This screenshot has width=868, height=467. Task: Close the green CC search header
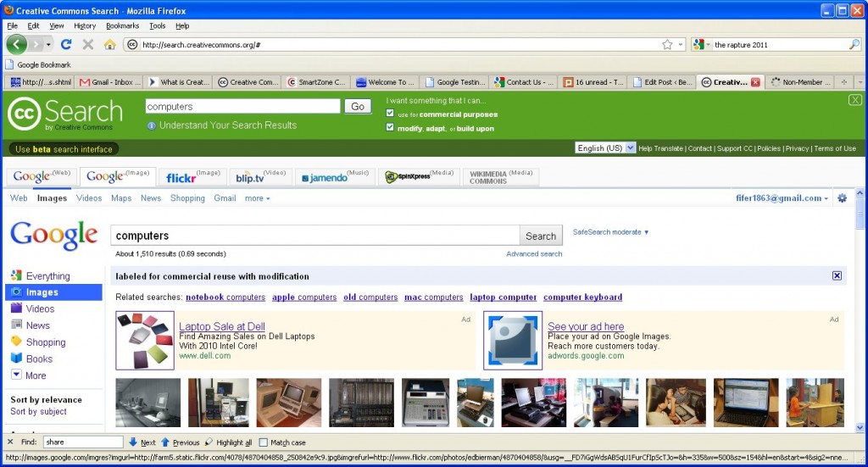[x=854, y=100]
